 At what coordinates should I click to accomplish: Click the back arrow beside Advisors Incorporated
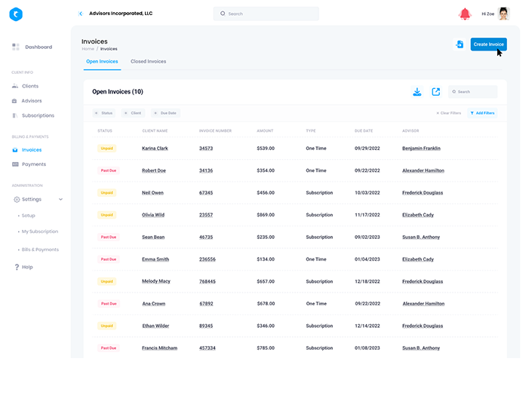(81, 14)
